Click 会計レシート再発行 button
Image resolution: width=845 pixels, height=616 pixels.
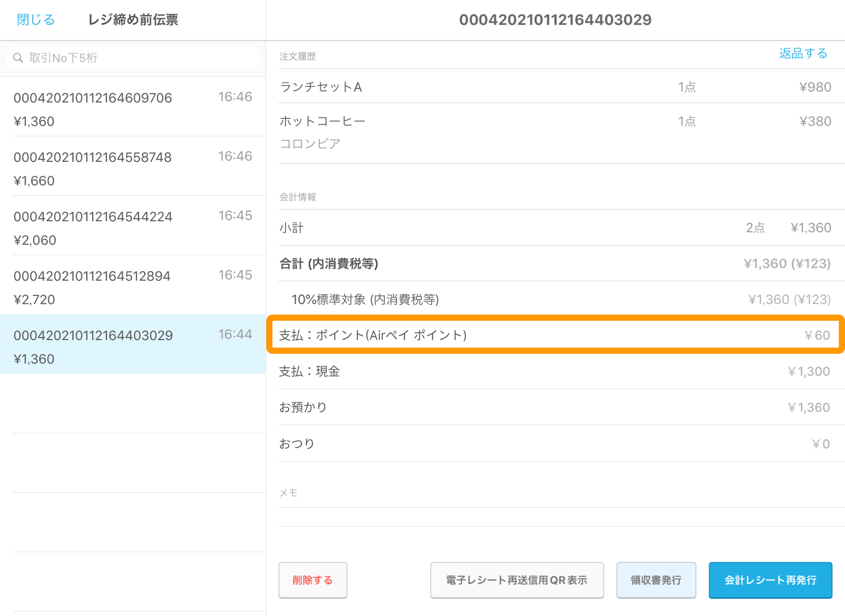point(770,580)
